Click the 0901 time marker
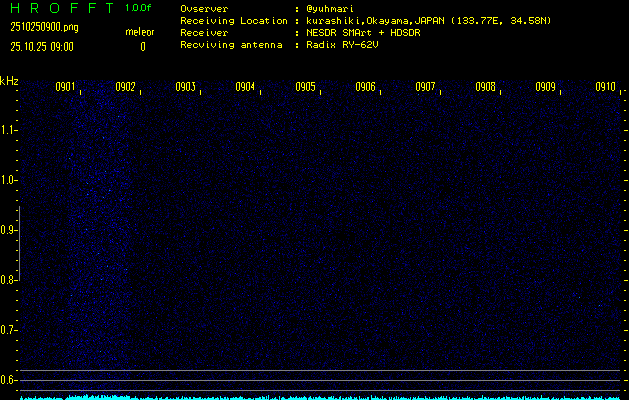 [65, 87]
